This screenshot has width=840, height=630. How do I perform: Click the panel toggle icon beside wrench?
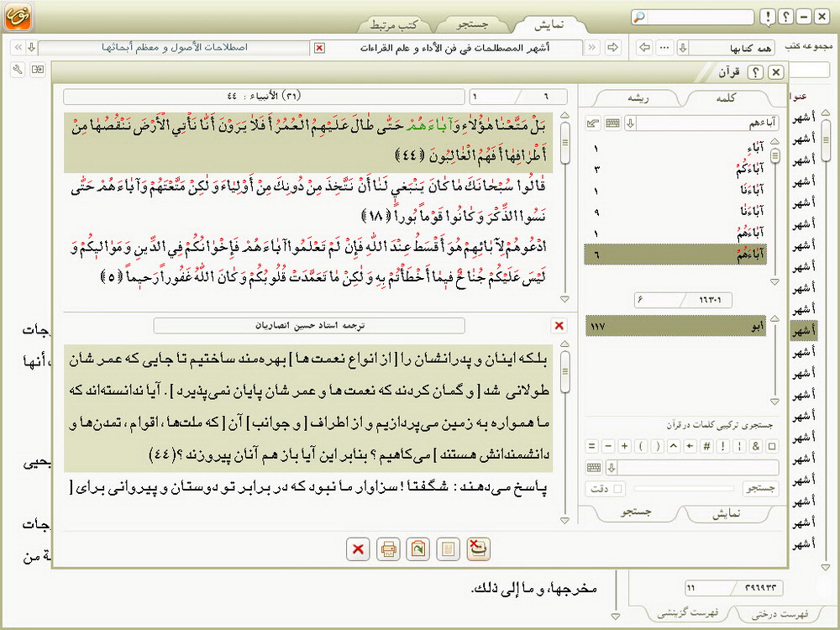[38, 70]
